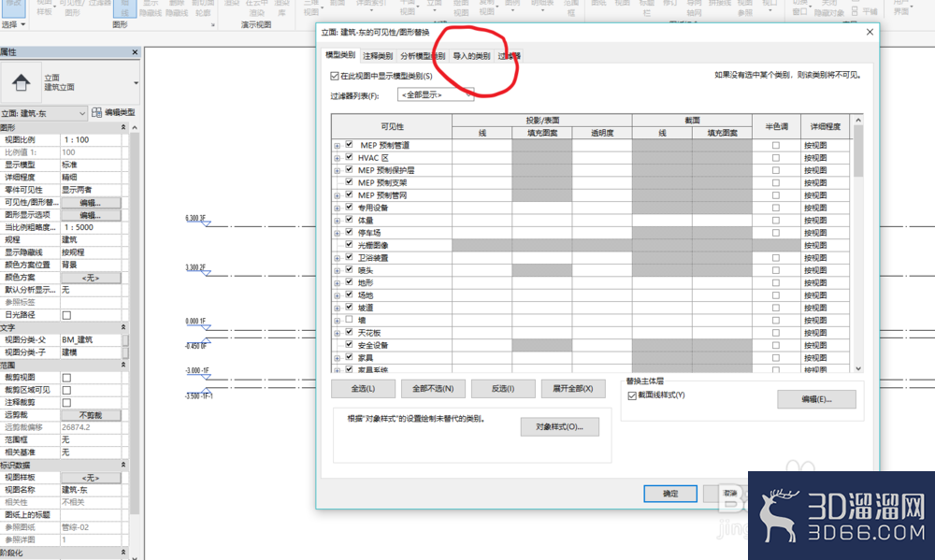This screenshot has height=560, width=935.
Task: Expand the 家具 category
Action: [338, 358]
